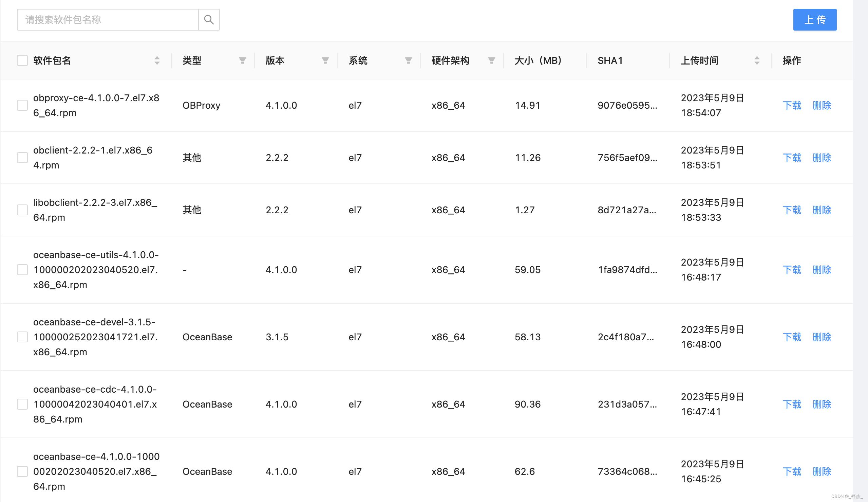This screenshot has height=502, width=868.
Task: Download oceanbase-ce-utils package
Action: 792,270
